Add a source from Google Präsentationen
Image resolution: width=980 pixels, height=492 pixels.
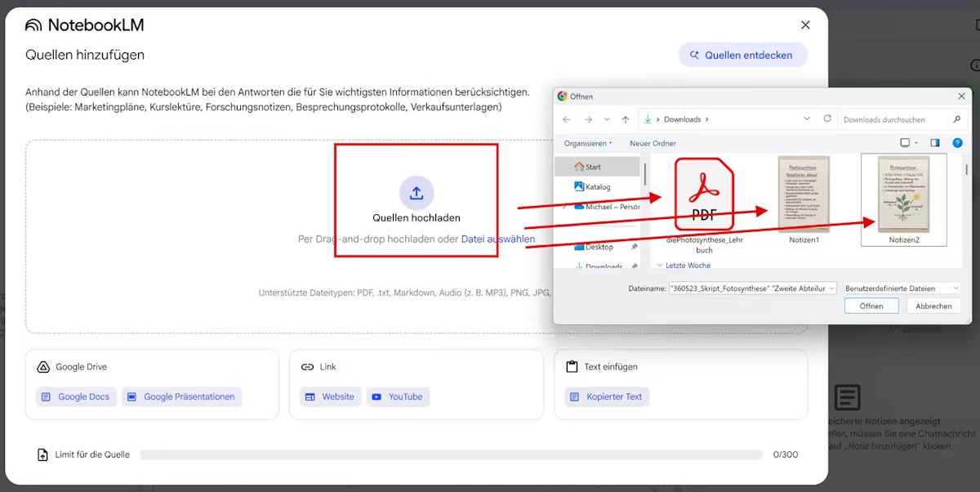[x=182, y=396]
